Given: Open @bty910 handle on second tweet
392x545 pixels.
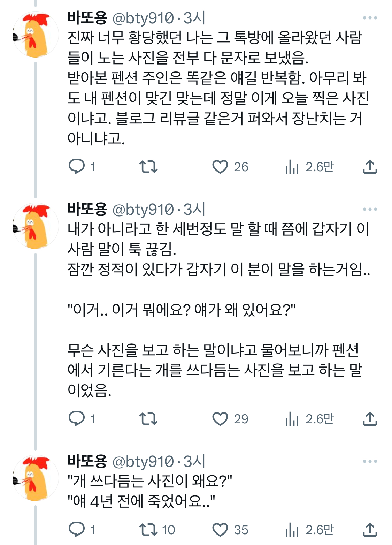Looking at the screenshot, I should point(143,209).
